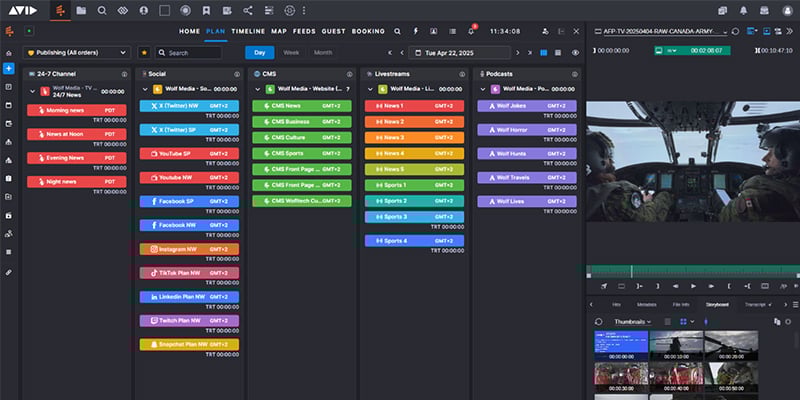Open the magnifier search icon beside BOOKING
800x400 pixels.
[397, 31]
